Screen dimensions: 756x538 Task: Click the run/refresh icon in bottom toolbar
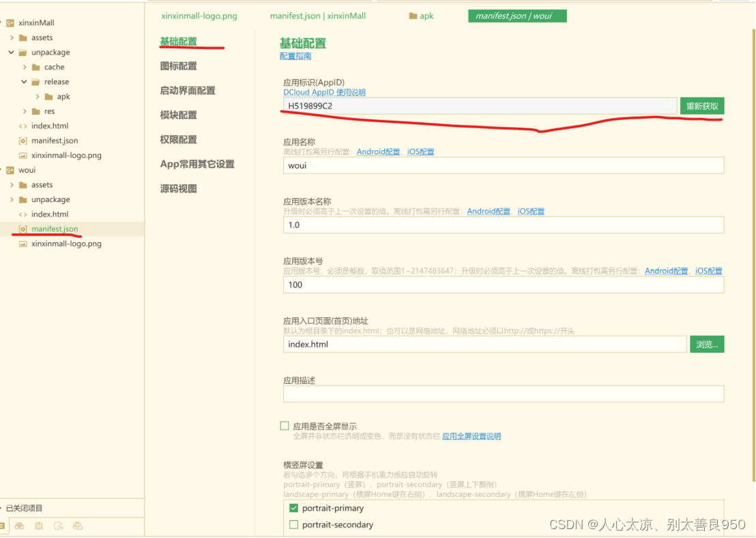pos(59,526)
